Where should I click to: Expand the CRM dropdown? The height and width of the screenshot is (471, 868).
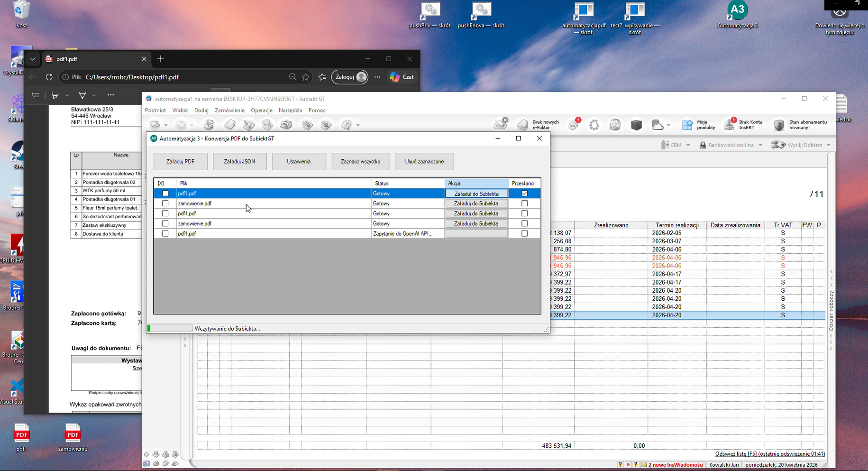click(688, 145)
